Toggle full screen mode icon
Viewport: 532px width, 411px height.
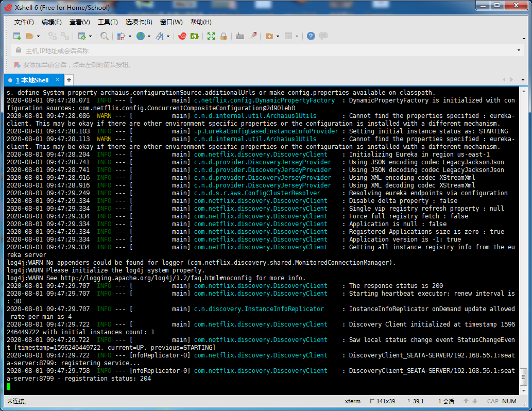(x=211, y=36)
